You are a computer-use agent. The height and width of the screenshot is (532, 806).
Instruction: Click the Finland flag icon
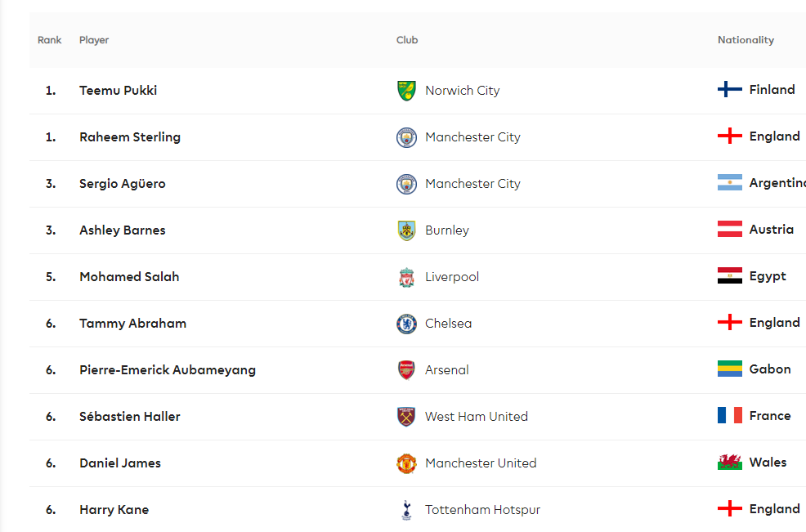point(729,89)
